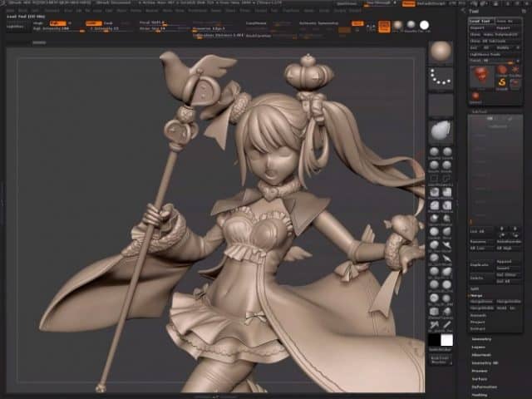
Task: Expand the Geometry sub-palette
Action: point(482,339)
